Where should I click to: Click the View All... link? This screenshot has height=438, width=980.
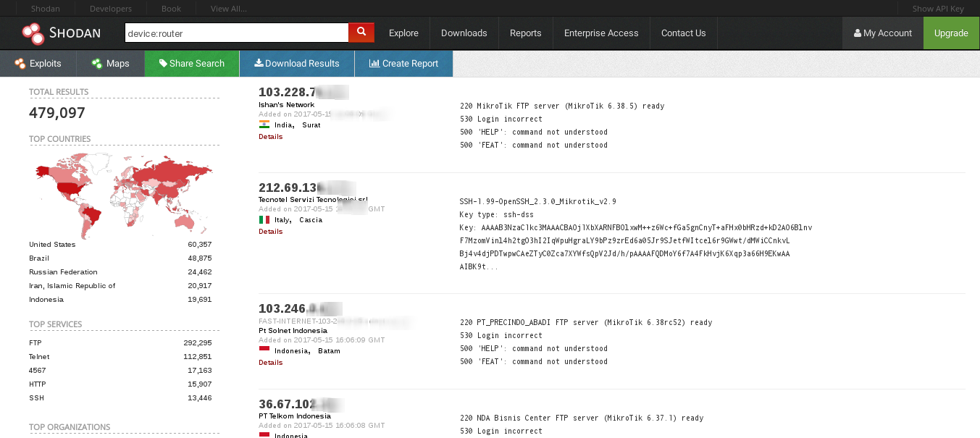click(229, 9)
